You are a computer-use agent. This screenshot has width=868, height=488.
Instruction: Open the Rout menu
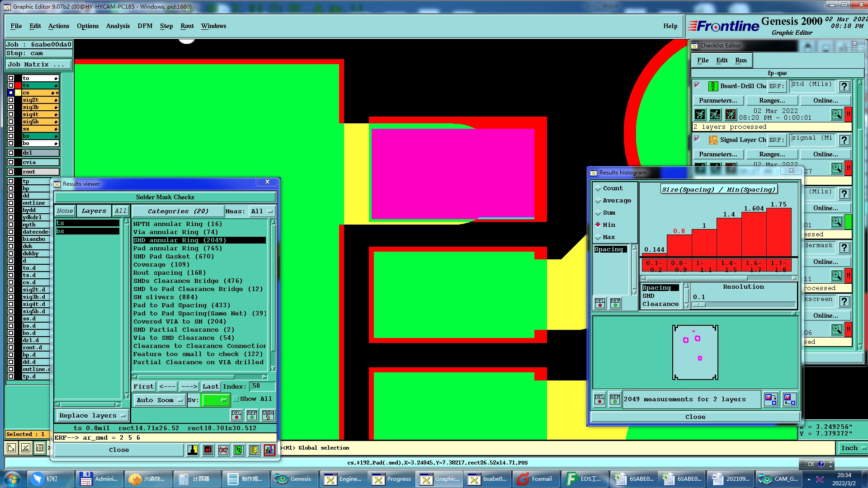click(187, 26)
